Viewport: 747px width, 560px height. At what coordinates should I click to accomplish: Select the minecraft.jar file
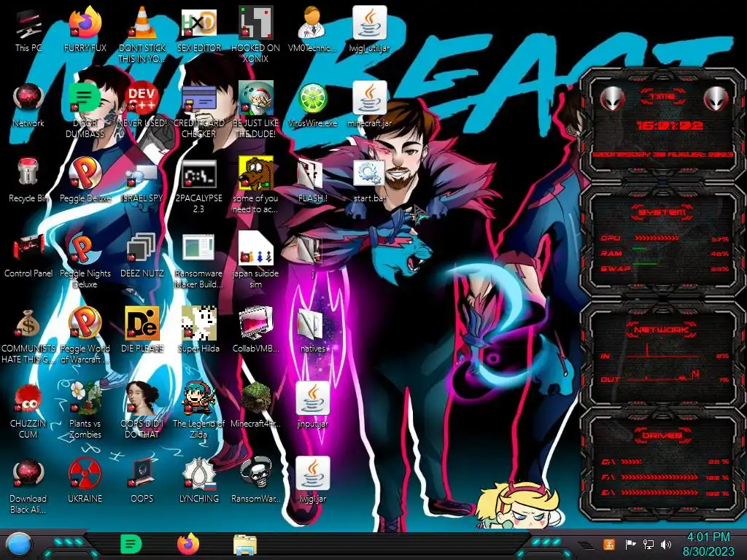coord(370,98)
